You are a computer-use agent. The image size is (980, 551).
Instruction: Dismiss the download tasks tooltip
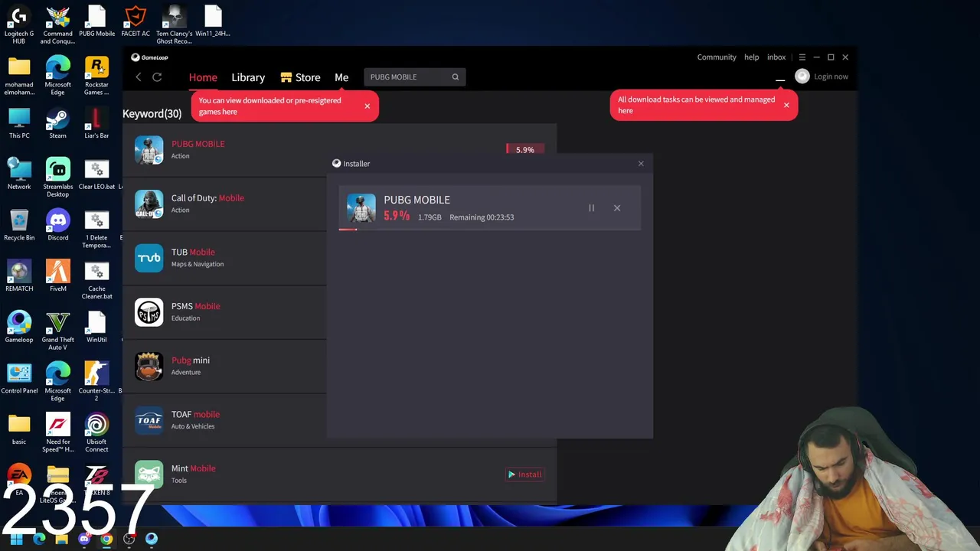point(786,106)
